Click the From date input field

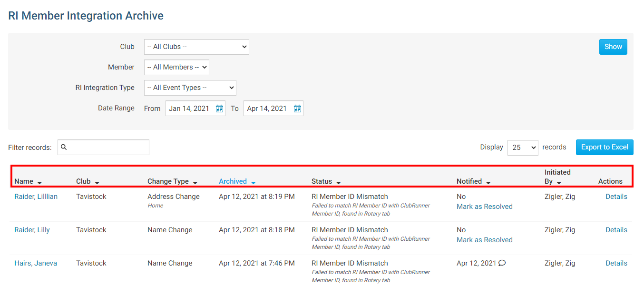pyautogui.click(x=189, y=108)
